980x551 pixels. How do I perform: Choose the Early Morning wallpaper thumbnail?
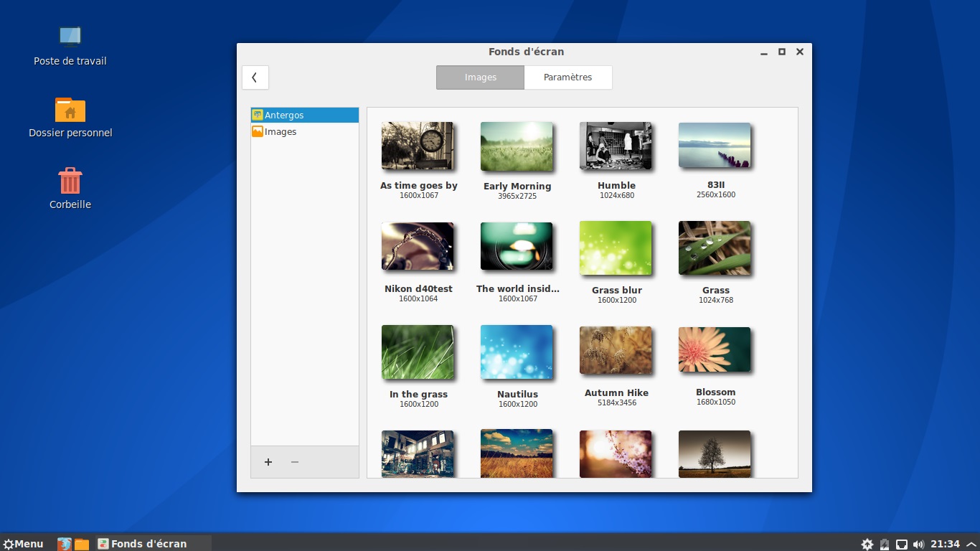pyautogui.click(x=517, y=146)
